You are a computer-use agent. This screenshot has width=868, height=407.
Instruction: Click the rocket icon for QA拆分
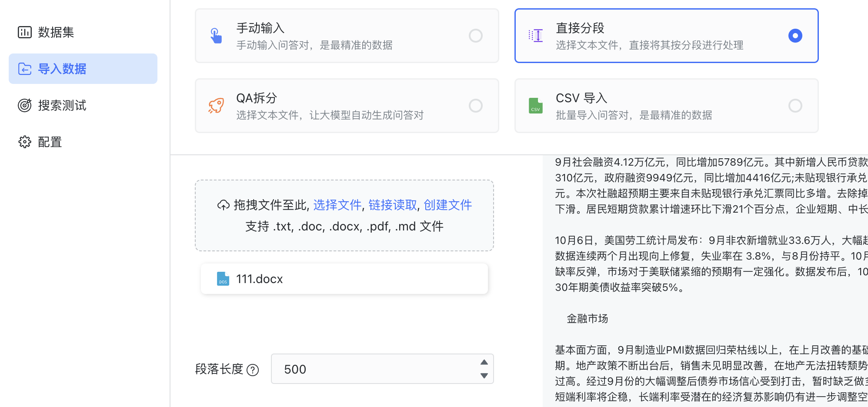pos(216,106)
